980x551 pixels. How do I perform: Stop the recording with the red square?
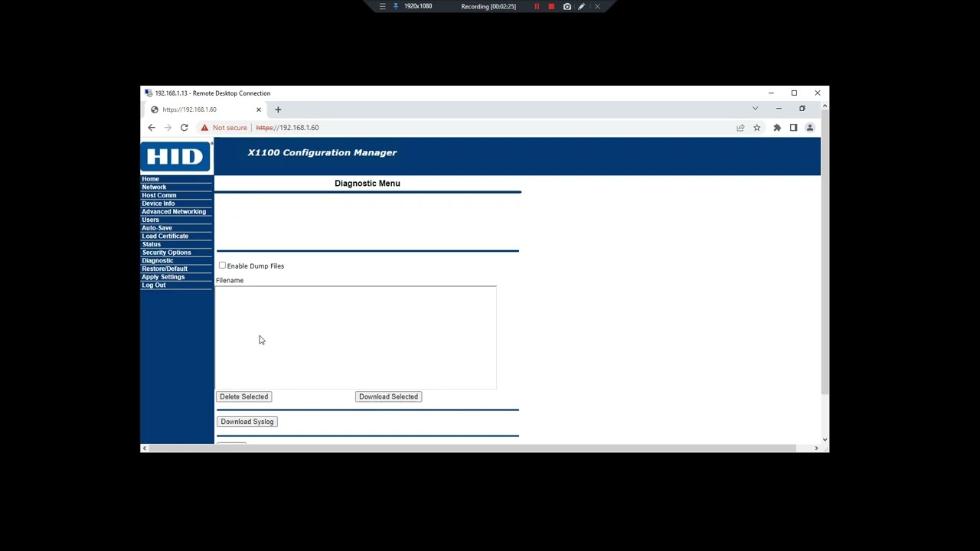tap(551, 6)
